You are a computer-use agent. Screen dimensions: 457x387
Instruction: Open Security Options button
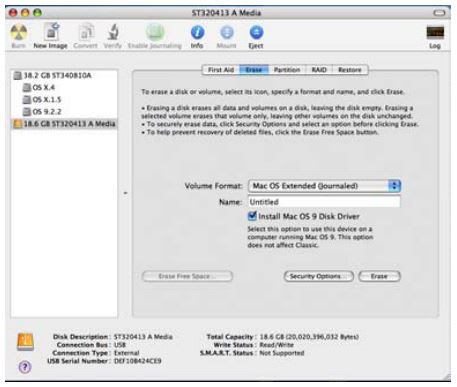[319, 276]
